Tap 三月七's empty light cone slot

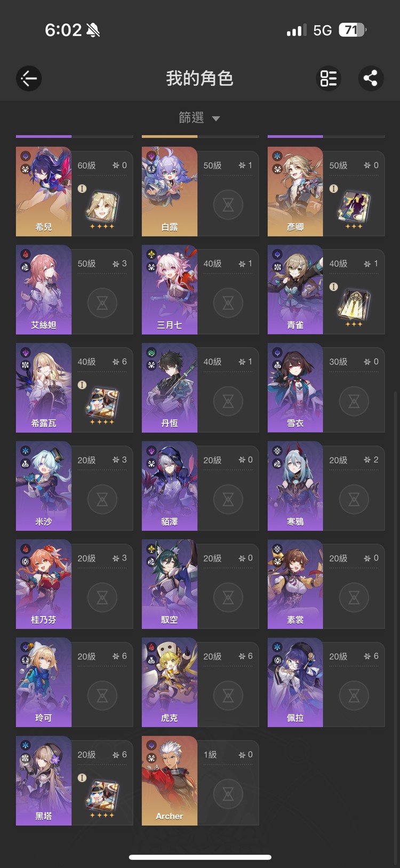click(x=228, y=303)
